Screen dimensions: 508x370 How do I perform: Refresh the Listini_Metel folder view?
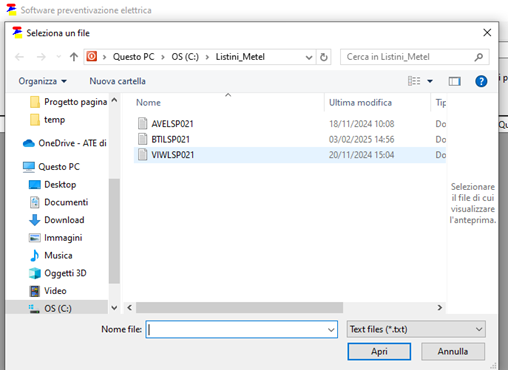pyautogui.click(x=324, y=57)
